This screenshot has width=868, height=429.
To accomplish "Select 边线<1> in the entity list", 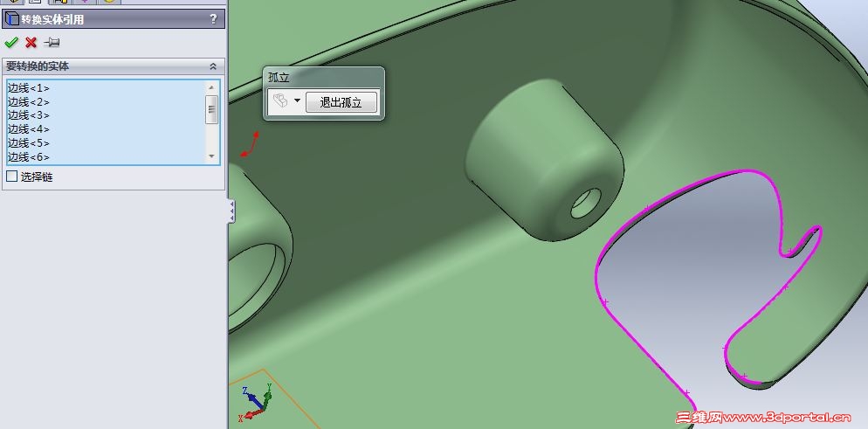I will pyautogui.click(x=29, y=88).
